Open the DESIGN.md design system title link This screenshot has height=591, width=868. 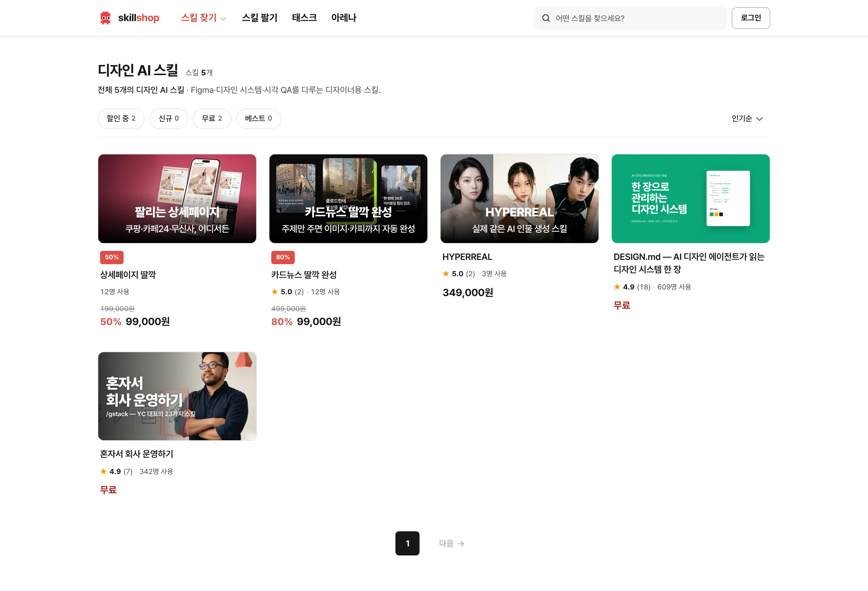coord(689,263)
